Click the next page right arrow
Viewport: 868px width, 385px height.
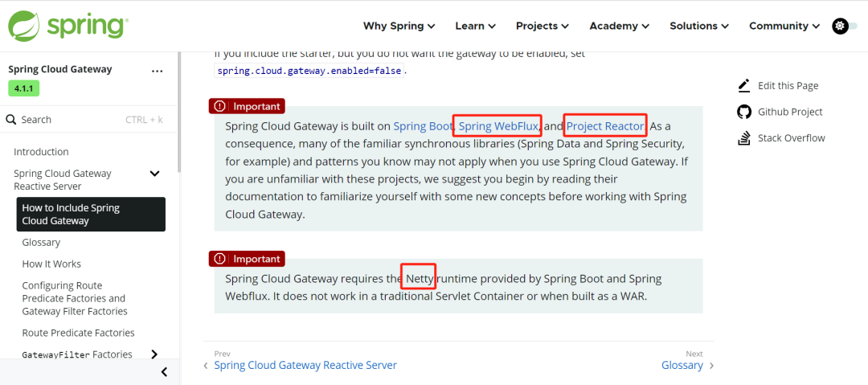711,366
